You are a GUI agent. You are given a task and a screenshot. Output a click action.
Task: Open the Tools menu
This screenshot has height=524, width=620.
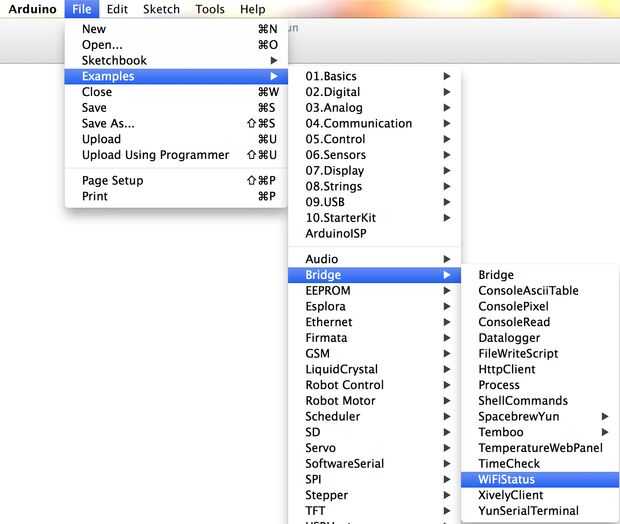(x=210, y=9)
